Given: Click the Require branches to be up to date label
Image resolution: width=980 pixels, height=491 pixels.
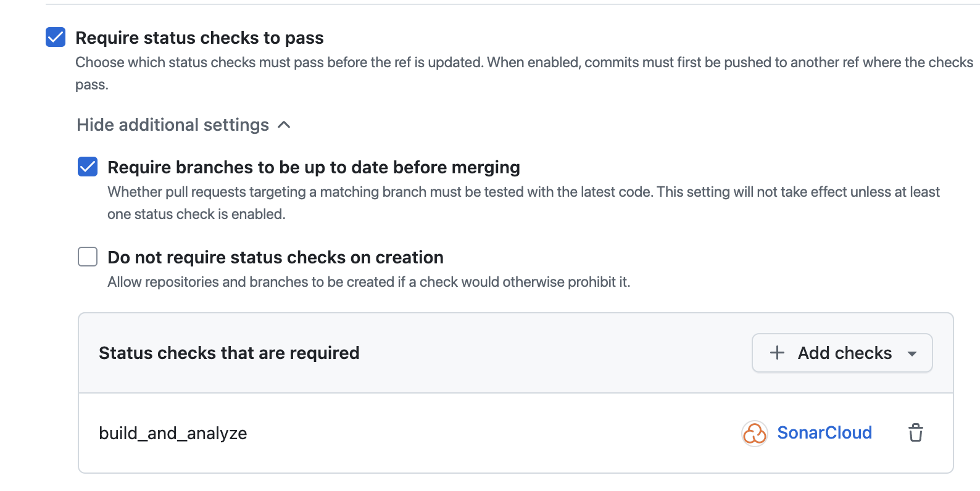Looking at the screenshot, I should tap(314, 167).
